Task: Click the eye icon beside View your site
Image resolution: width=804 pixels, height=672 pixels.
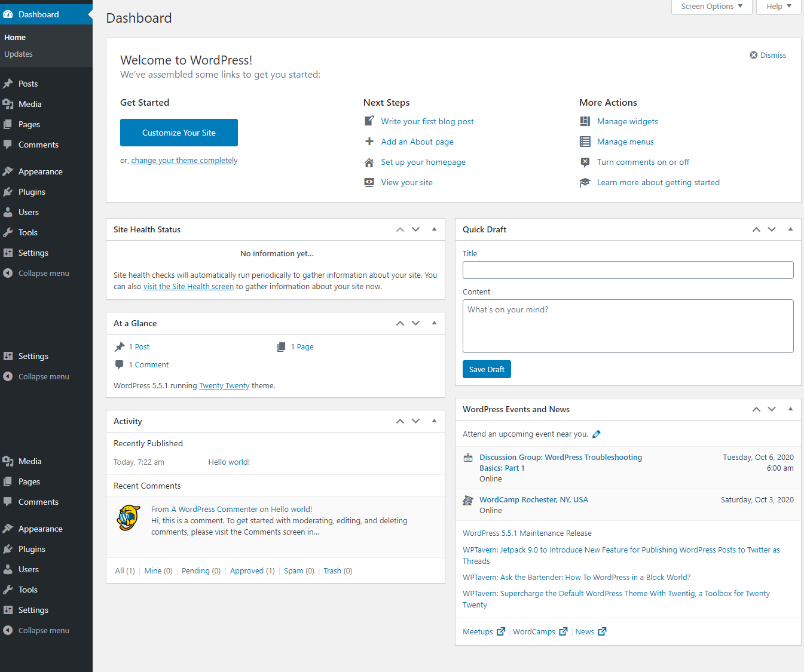Action: coord(369,182)
